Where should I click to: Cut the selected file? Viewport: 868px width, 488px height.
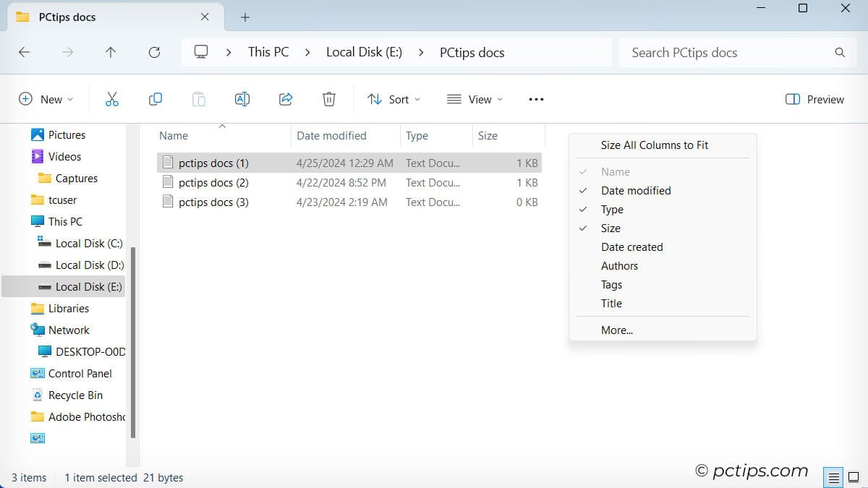pos(112,99)
